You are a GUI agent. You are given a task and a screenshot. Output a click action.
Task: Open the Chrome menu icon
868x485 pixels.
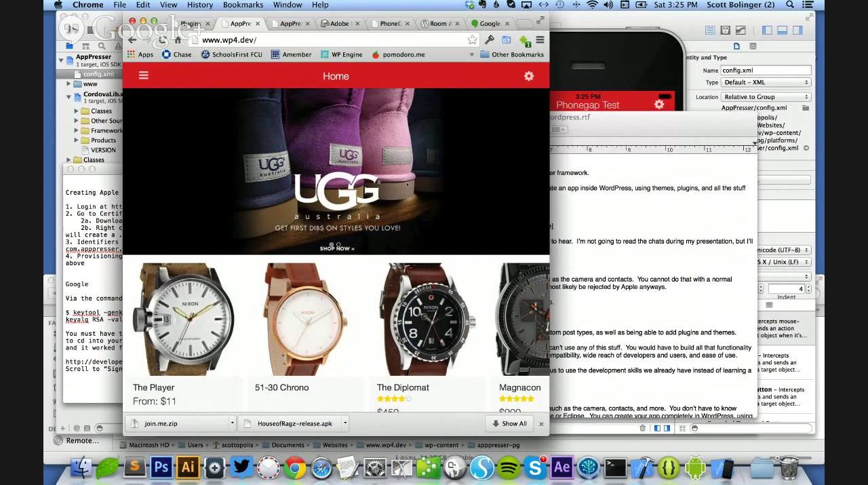pos(540,40)
